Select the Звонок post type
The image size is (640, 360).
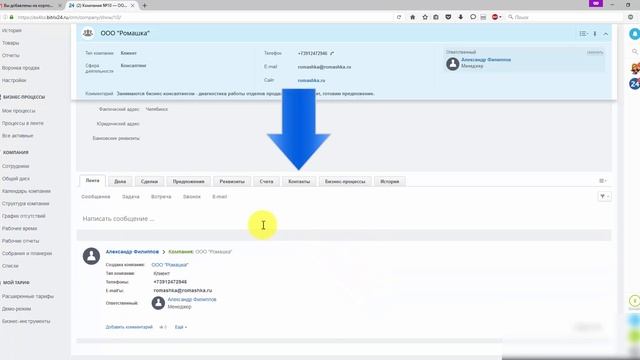pyautogui.click(x=191, y=197)
